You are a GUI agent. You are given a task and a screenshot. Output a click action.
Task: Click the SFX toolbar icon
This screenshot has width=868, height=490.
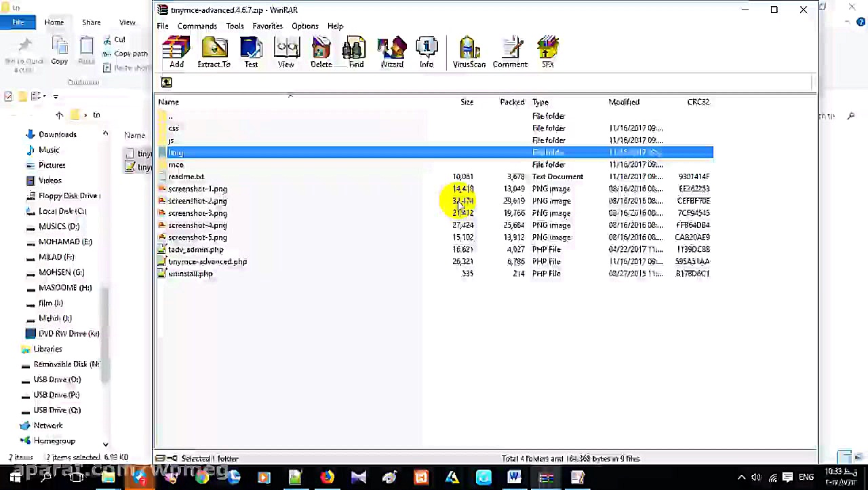pos(548,53)
